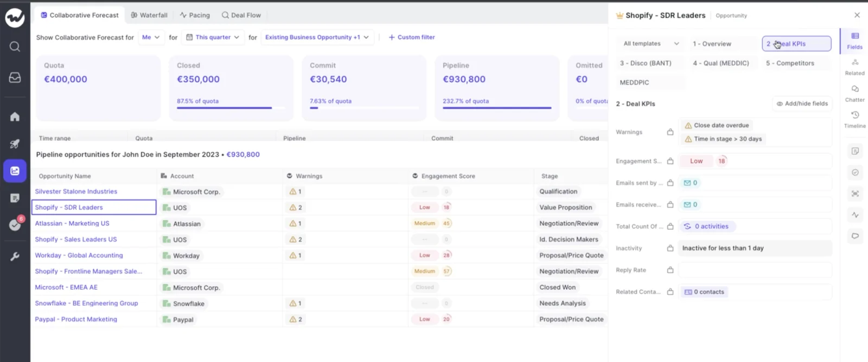Click the lock icon beside Inactivity field
The width and height of the screenshot is (868, 362).
click(670, 248)
